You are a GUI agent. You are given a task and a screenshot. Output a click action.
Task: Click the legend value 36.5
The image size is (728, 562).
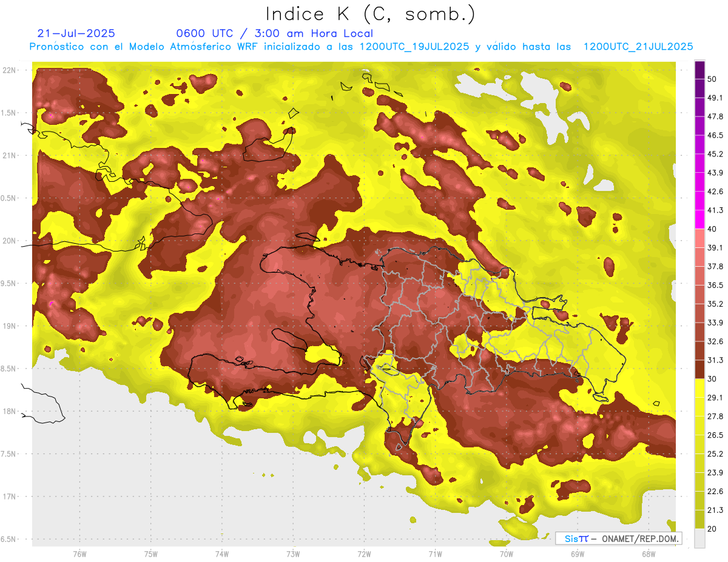pos(716,286)
